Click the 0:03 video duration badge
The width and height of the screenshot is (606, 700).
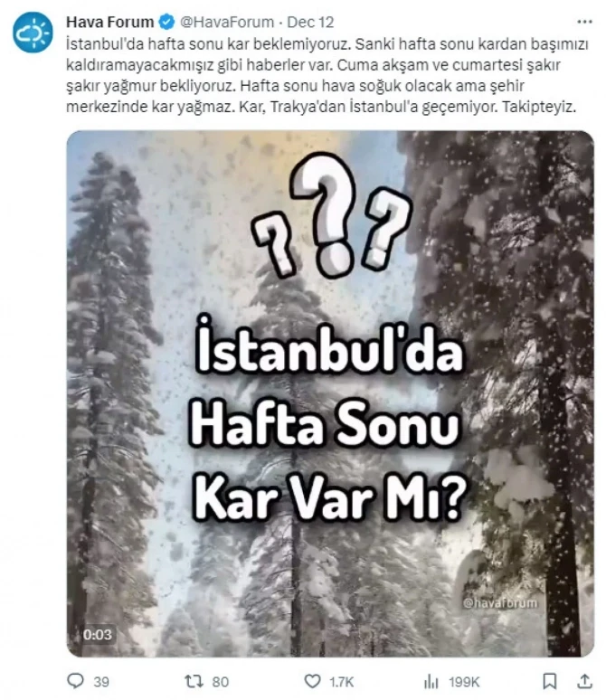point(98,634)
